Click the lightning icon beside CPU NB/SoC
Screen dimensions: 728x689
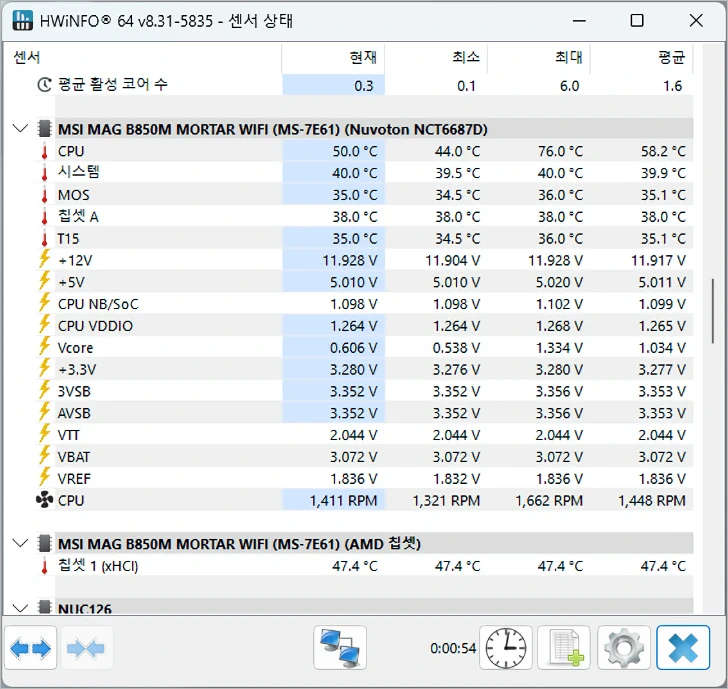(x=45, y=303)
